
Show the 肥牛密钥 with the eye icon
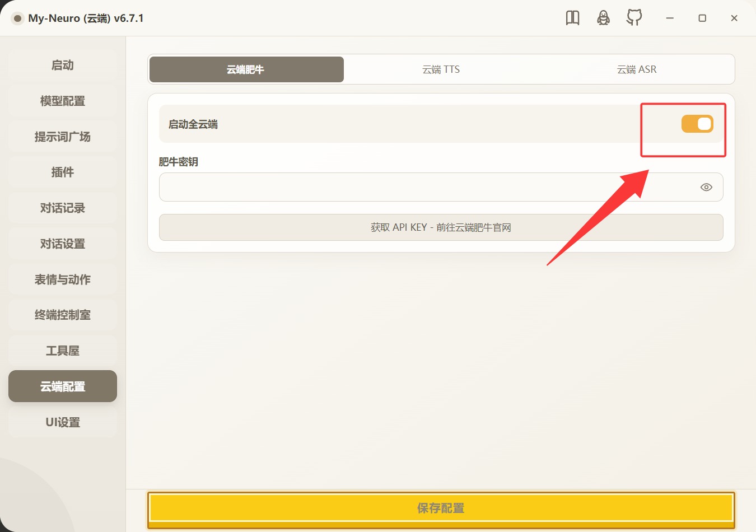tap(706, 187)
